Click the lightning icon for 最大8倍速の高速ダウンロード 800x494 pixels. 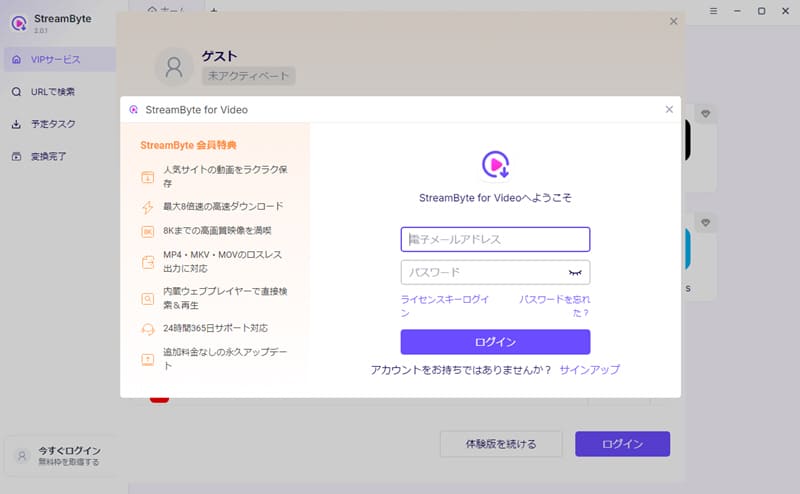pyautogui.click(x=147, y=207)
